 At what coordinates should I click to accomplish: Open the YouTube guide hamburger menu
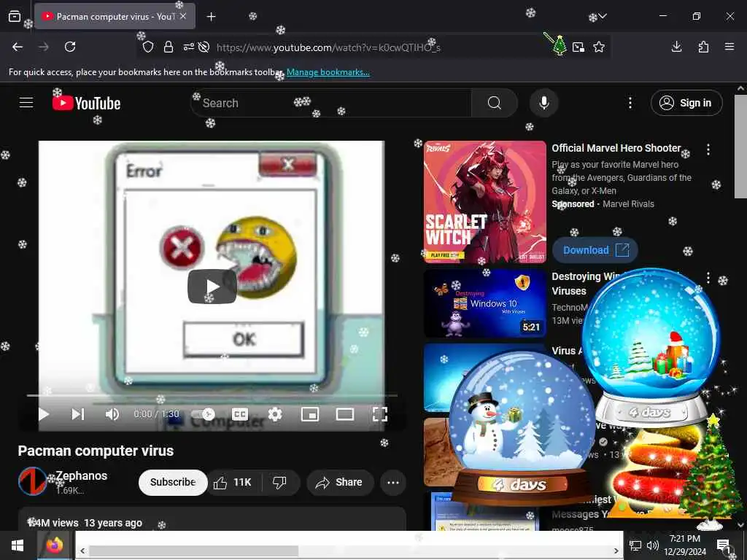(x=26, y=102)
